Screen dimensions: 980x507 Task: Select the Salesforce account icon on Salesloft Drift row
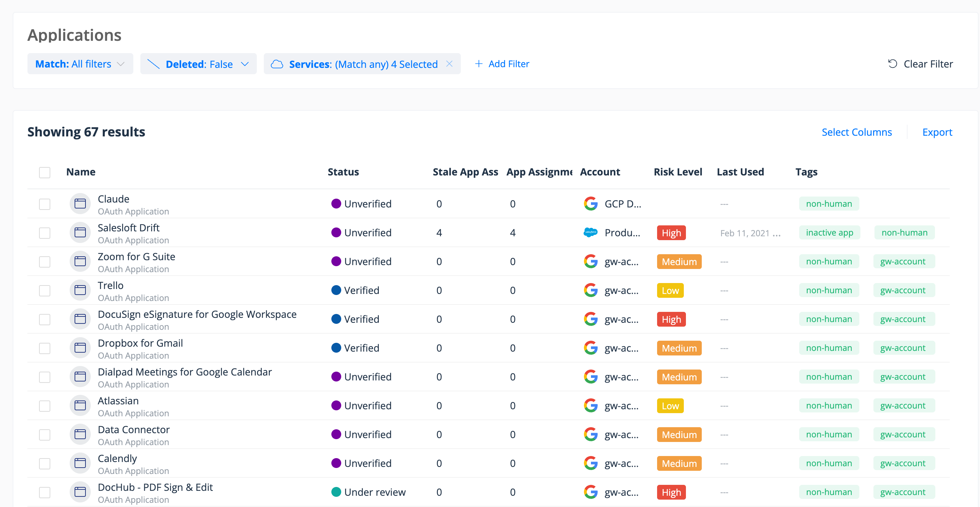point(591,232)
